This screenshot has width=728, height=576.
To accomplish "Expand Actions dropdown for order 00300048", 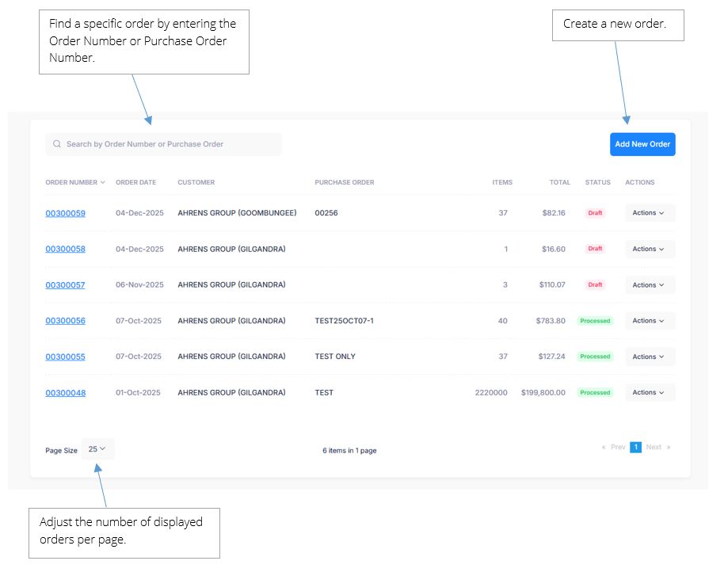I will tap(650, 392).
